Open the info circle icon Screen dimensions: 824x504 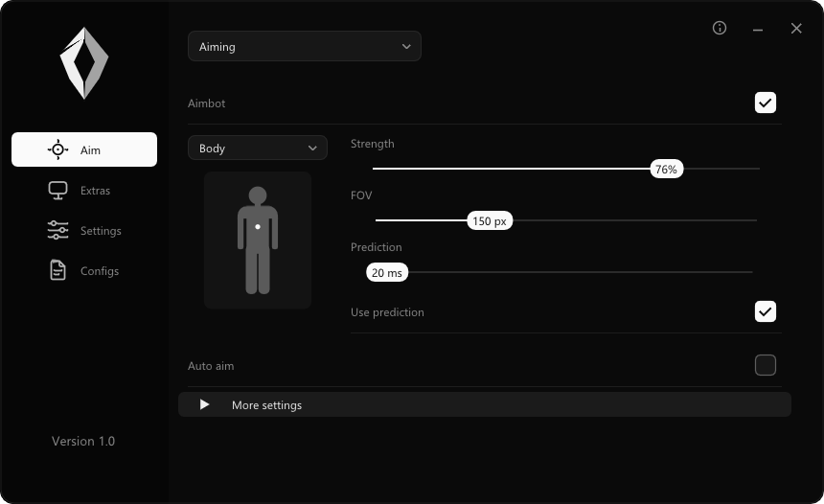720,28
